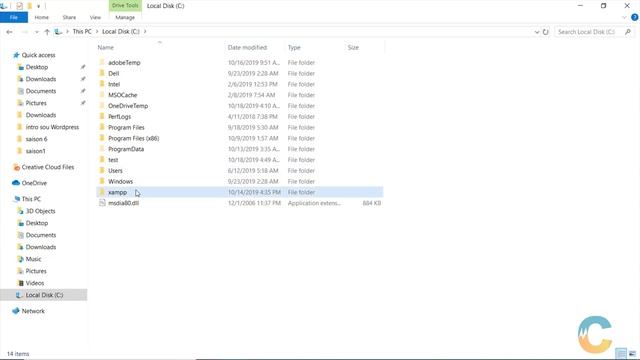Select the Users folder
Image resolution: width=640 pixels, height=360 pixels.
click(x=115, y=171)
